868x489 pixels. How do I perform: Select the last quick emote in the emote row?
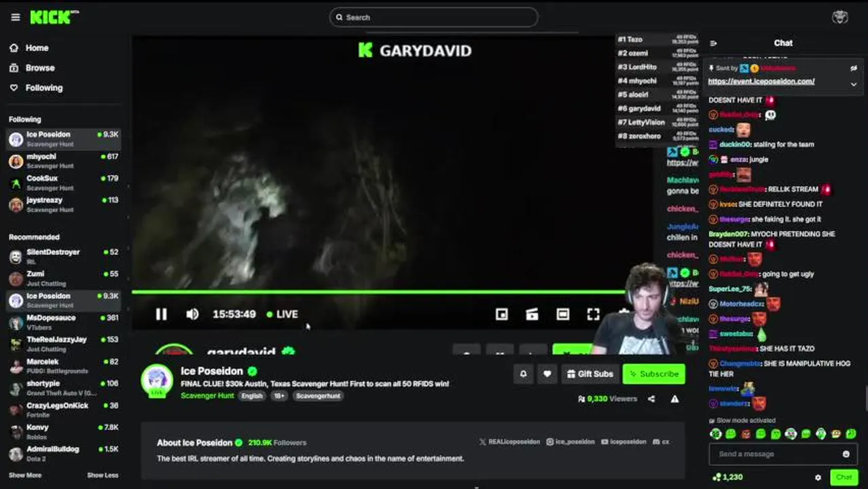tap(850, 433)
